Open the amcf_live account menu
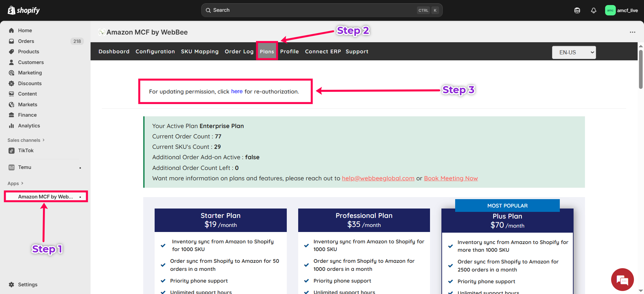Image resolution: width=644 pixels, height=294 pixels. coord(622,10)
